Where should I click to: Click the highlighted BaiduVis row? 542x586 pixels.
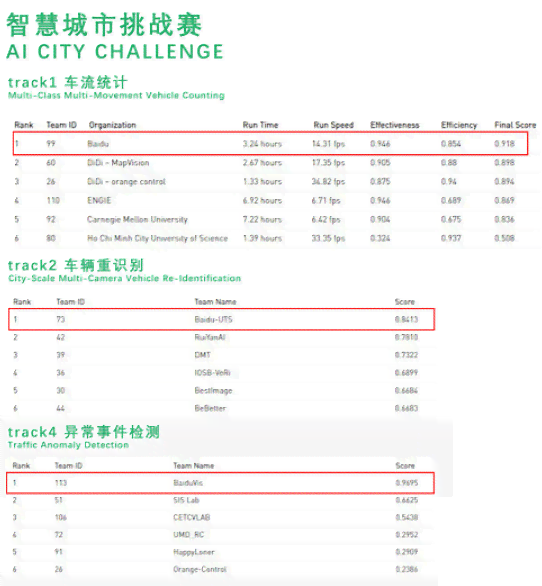point(220,483)
